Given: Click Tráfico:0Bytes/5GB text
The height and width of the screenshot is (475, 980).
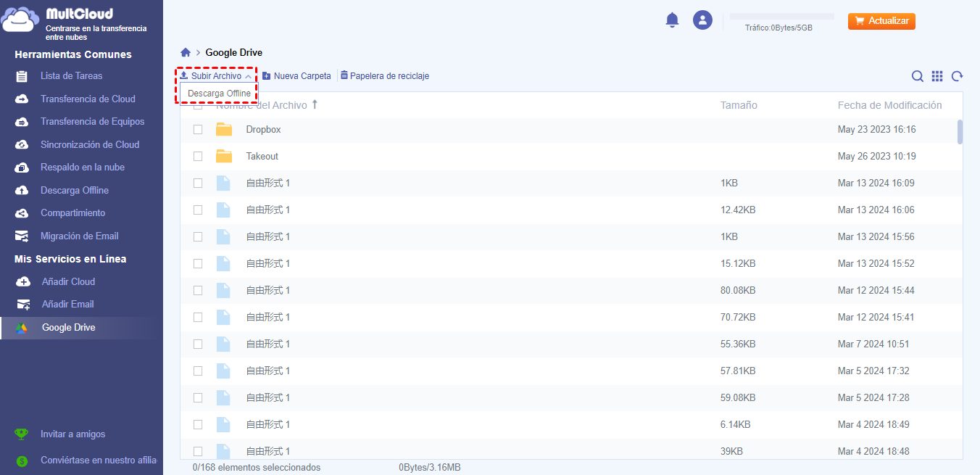Looking at the screenshot, I should click(x=778, y=28).
